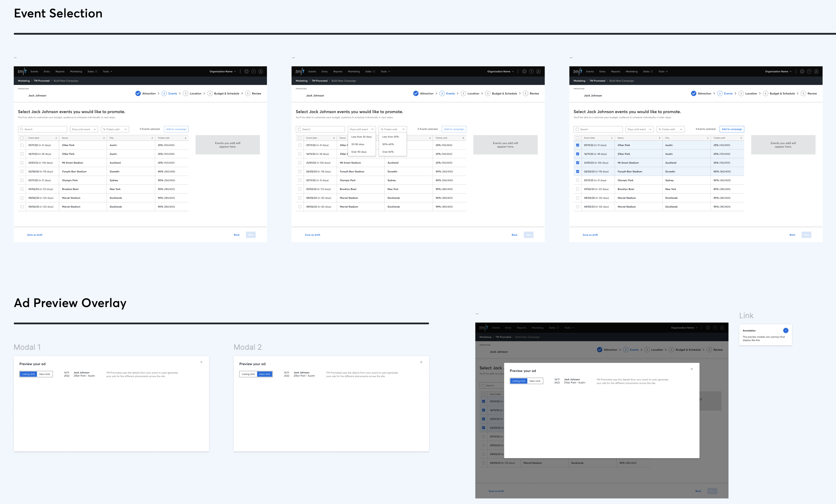Click the Save as draft link in the leftmost screen
Viewport: 836px width, 504px height.
tap(35, 235)
